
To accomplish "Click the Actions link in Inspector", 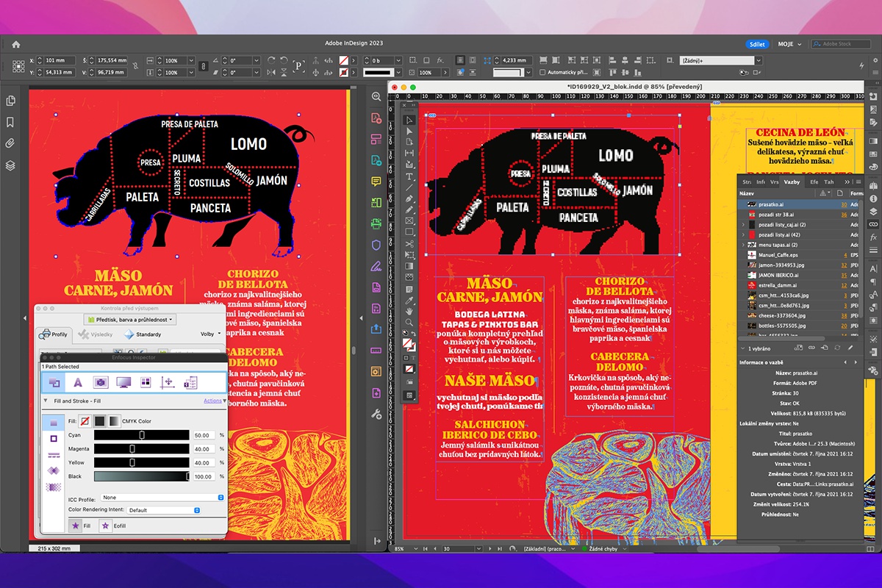I will (212, 401).
